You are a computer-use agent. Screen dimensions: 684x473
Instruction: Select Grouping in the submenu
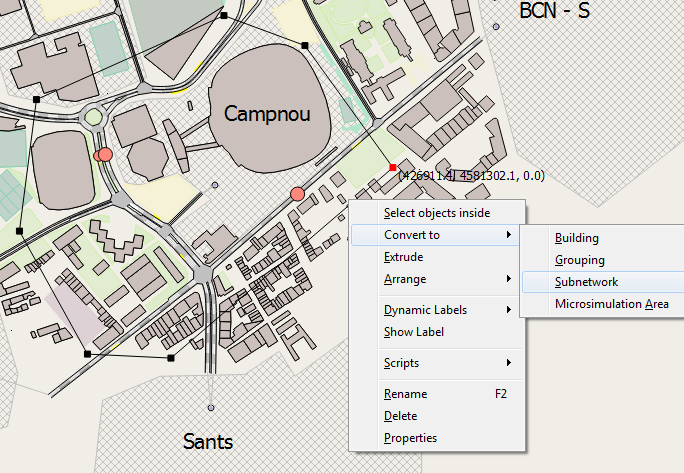point(580,260)
